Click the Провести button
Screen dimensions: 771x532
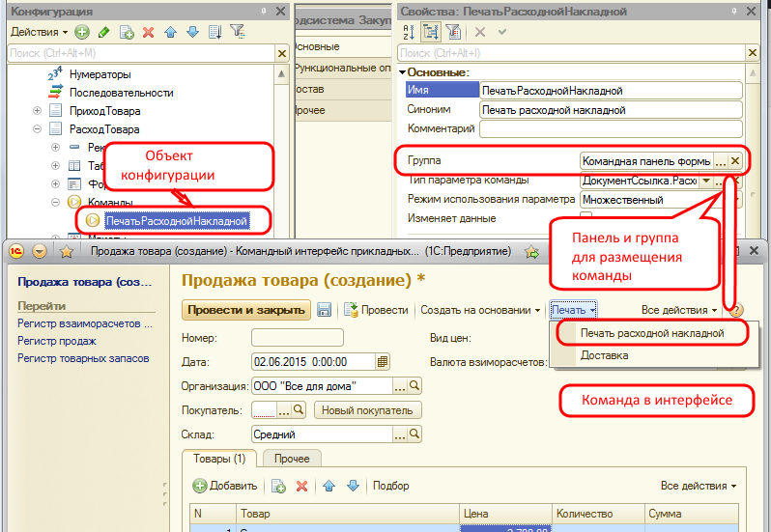pyautogui.click(x=376, y=310)
